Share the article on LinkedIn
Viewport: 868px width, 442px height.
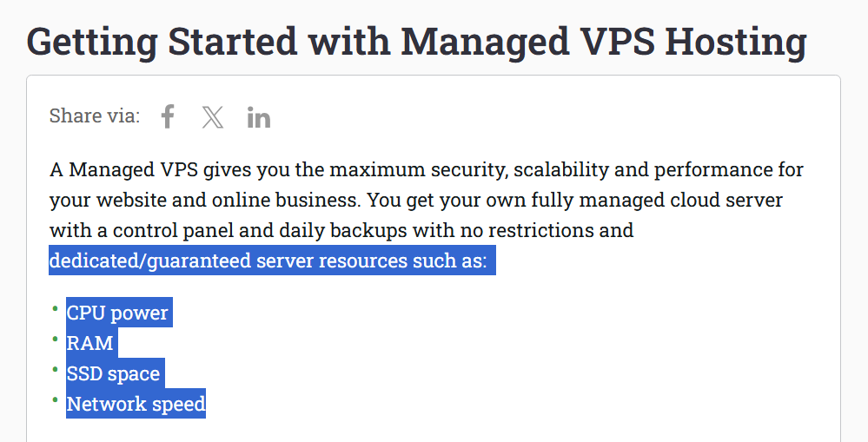259,117
